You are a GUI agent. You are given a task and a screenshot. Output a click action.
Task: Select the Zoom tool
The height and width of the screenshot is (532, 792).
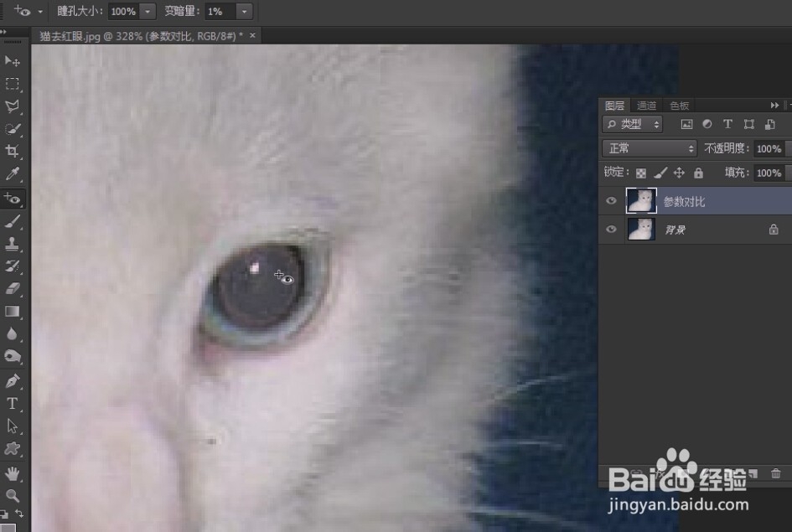(12, 496)
